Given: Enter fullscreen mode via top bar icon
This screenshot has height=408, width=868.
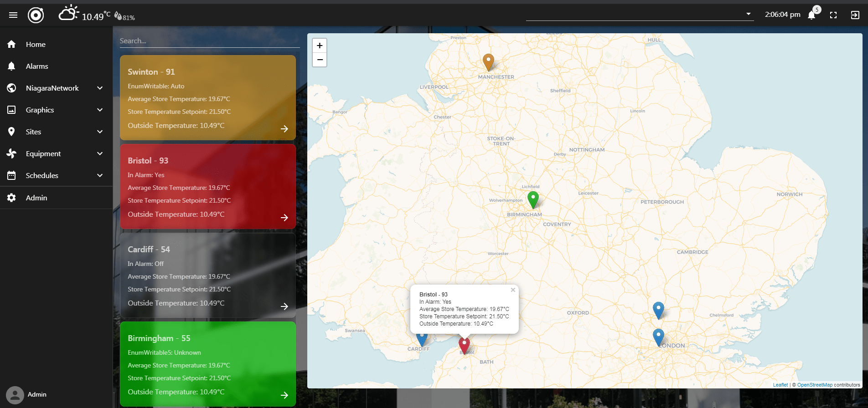Looking at the screenshot, I should pyautogui.click(x=833, y=15).
